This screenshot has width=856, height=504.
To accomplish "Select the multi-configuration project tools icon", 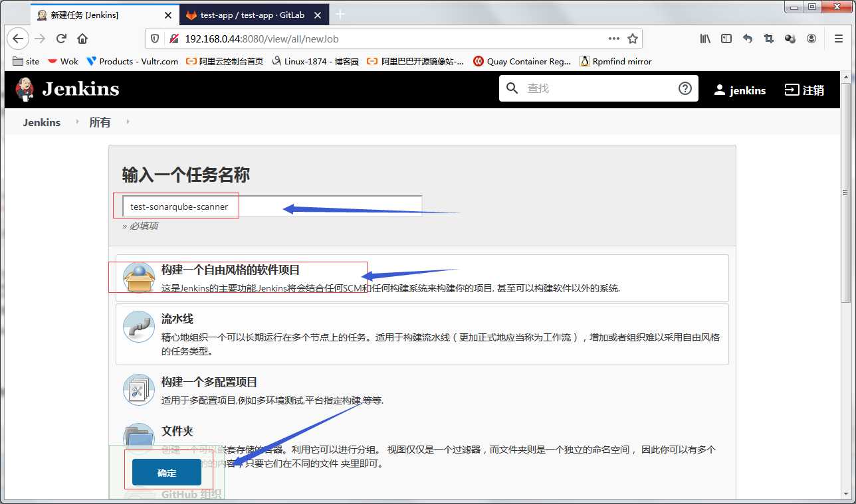I will coord(139,390).
